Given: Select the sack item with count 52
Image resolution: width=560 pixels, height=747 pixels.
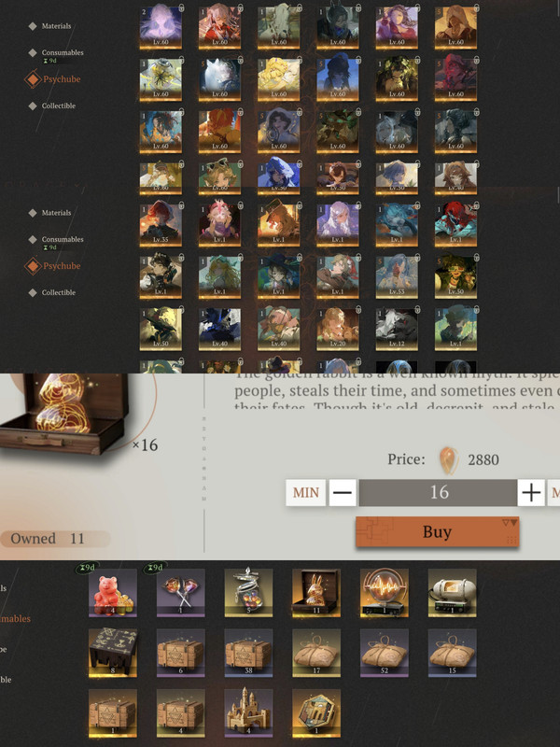Looking at the screenshot, I should (385, 653).
